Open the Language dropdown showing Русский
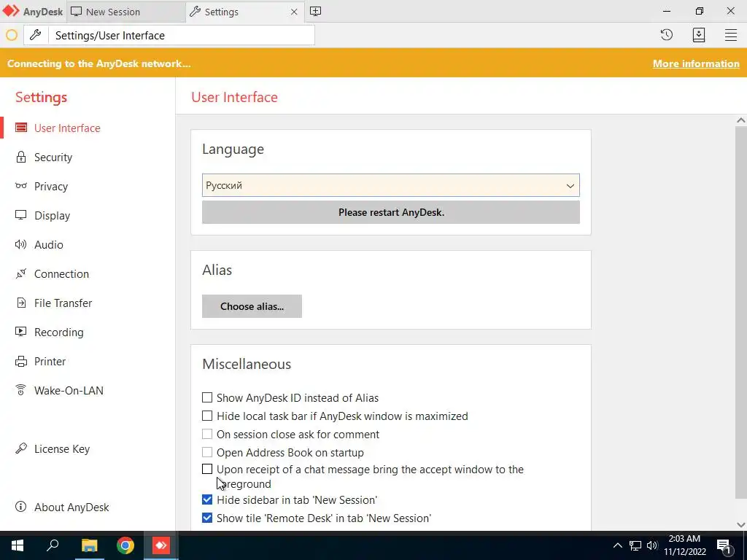747x560 pixels. click(391, 185)
